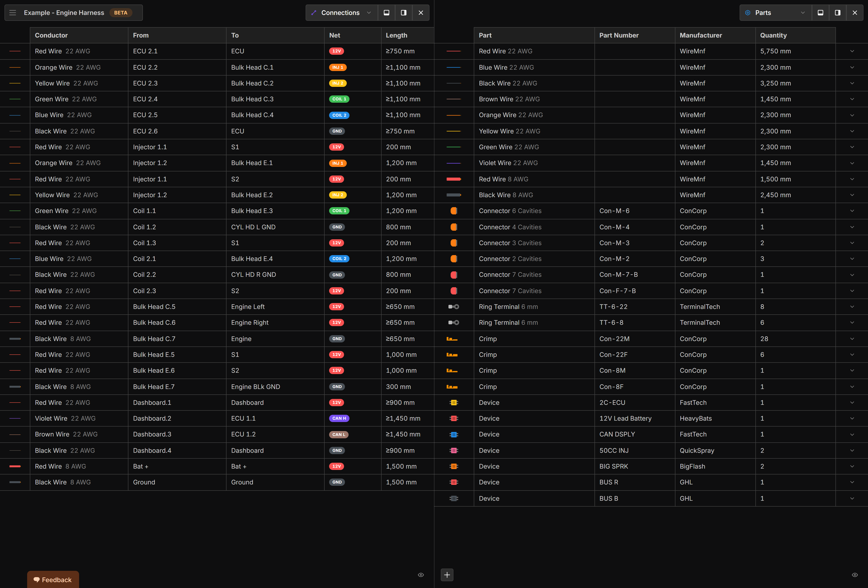Click the Ring Terminal TT-6-22 icon
868x588 pixels.
point(454,307)
